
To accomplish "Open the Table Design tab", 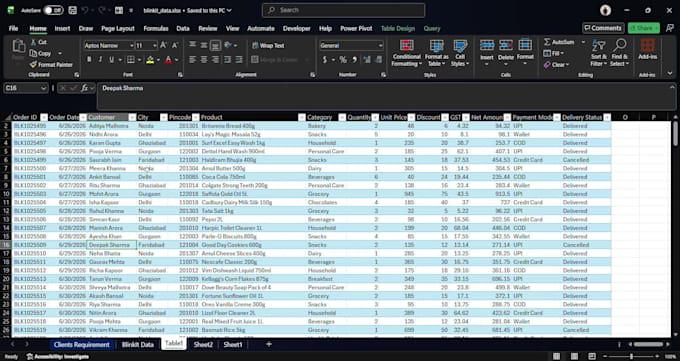I will click(x=398, y=28).
